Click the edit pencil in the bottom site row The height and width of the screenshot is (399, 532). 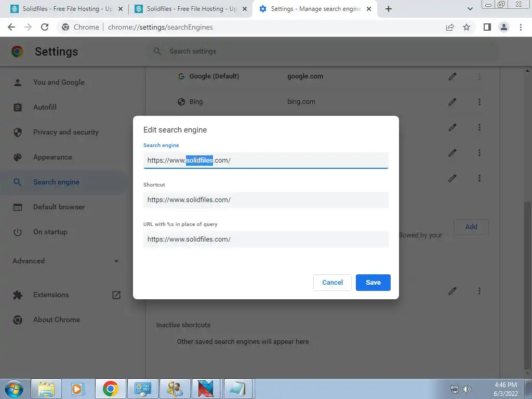(x=453, y=291)
